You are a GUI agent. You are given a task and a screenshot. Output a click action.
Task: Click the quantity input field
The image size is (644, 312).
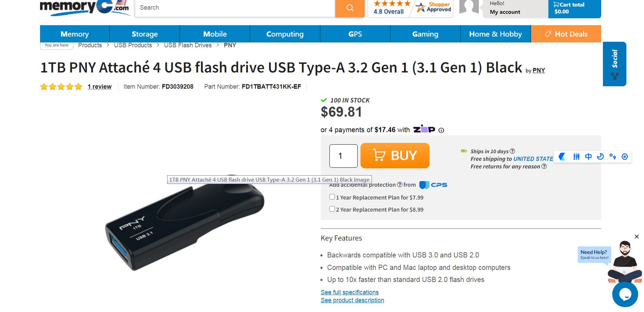tap(343, 156)
